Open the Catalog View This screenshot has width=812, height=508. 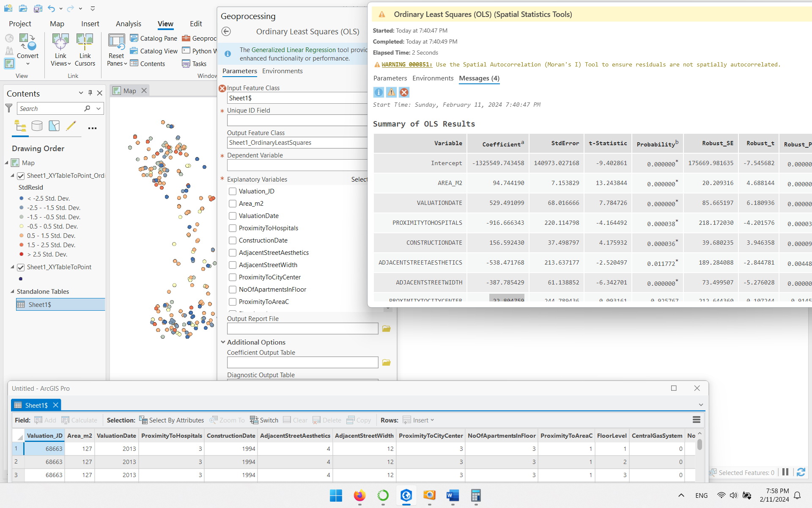(x=154, y=51)
